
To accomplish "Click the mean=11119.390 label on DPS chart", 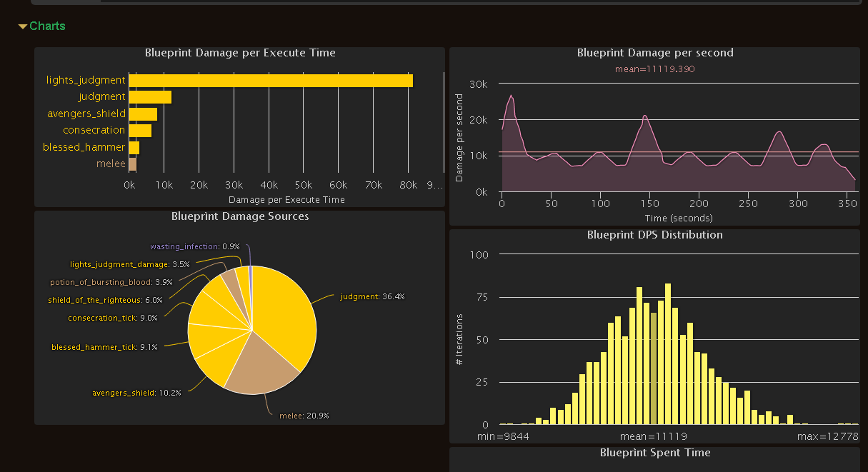I will click(654, 69).
